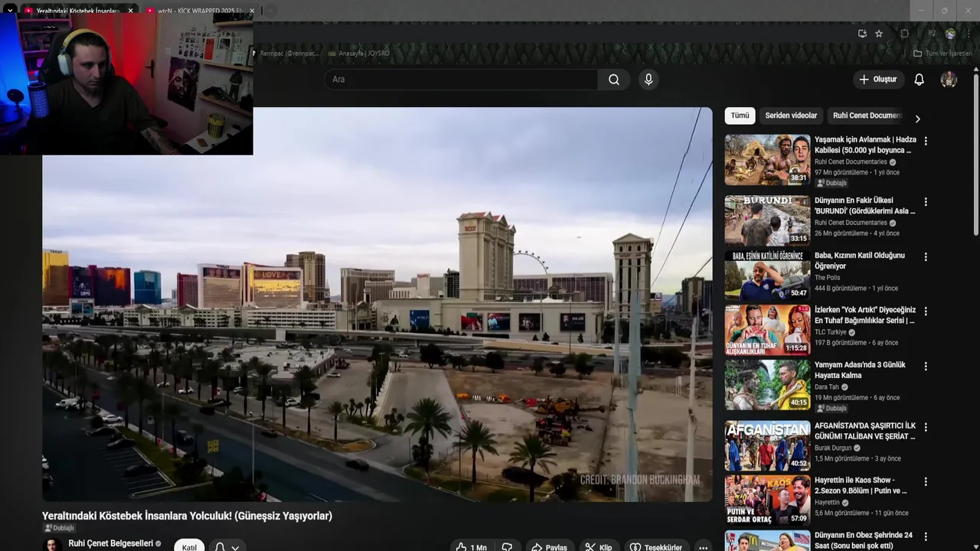This screenshot has width=980, height=551.
Task: Open the Anasayfa | JOYSRO bookmark
Action: (358, 54)
